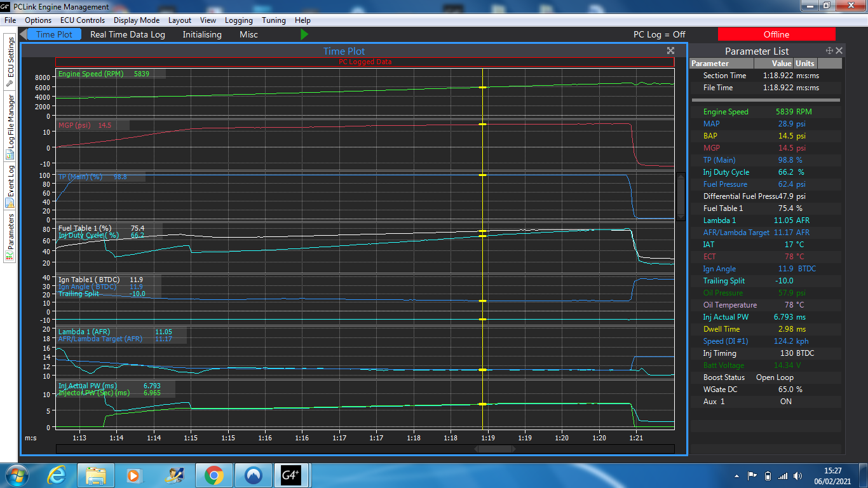This screenshot has width=868, height=488.
Task: Open the Parameters side tab
Action: pyautogui.click(x=10, y=237)
